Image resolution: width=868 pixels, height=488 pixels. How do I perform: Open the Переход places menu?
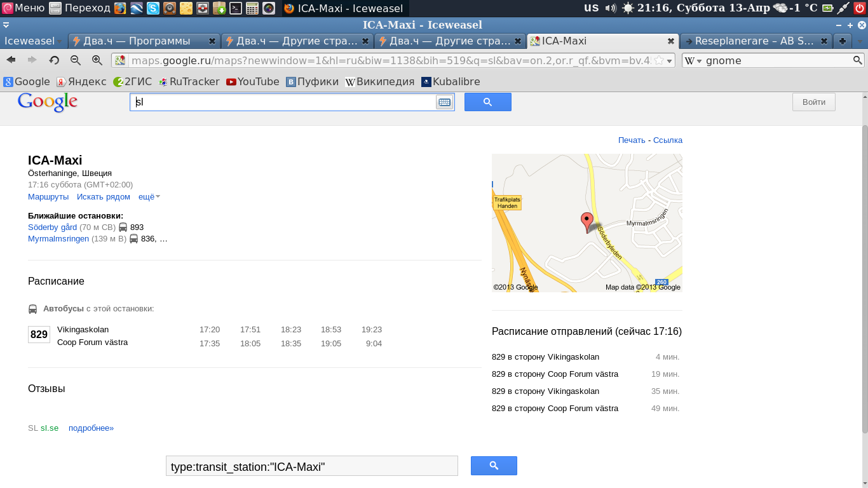click(x=79, y=8)
